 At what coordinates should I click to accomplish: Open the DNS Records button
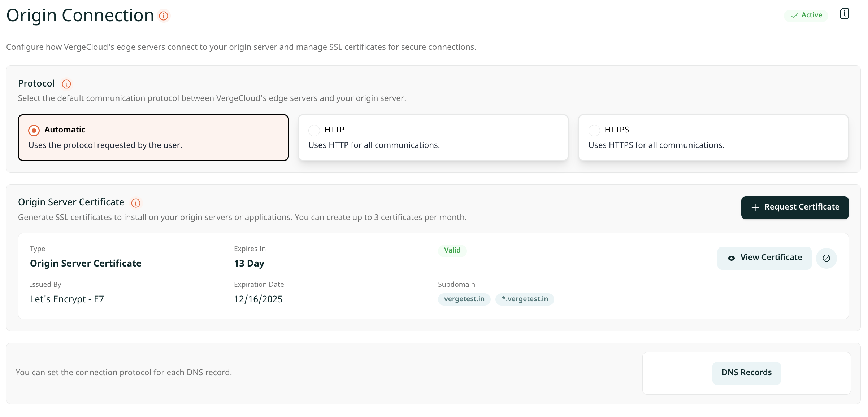coord(746,373)
